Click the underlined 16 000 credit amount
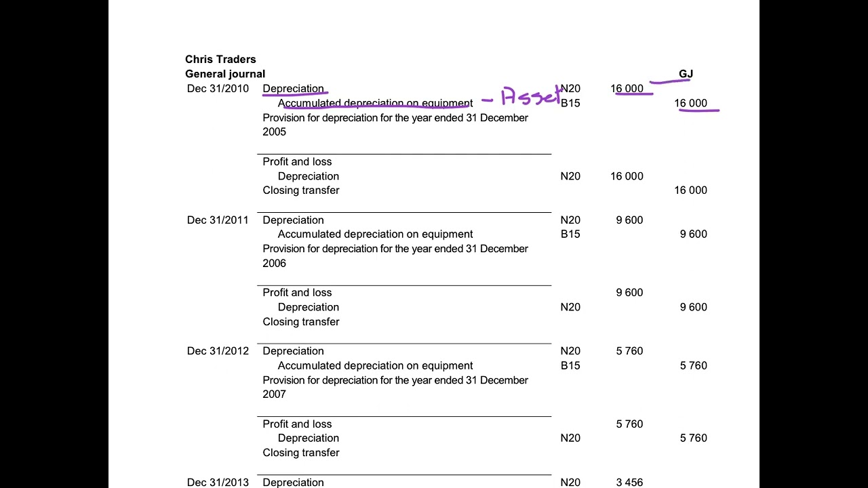This screenshot has height=488, width=868. point(690,103)
